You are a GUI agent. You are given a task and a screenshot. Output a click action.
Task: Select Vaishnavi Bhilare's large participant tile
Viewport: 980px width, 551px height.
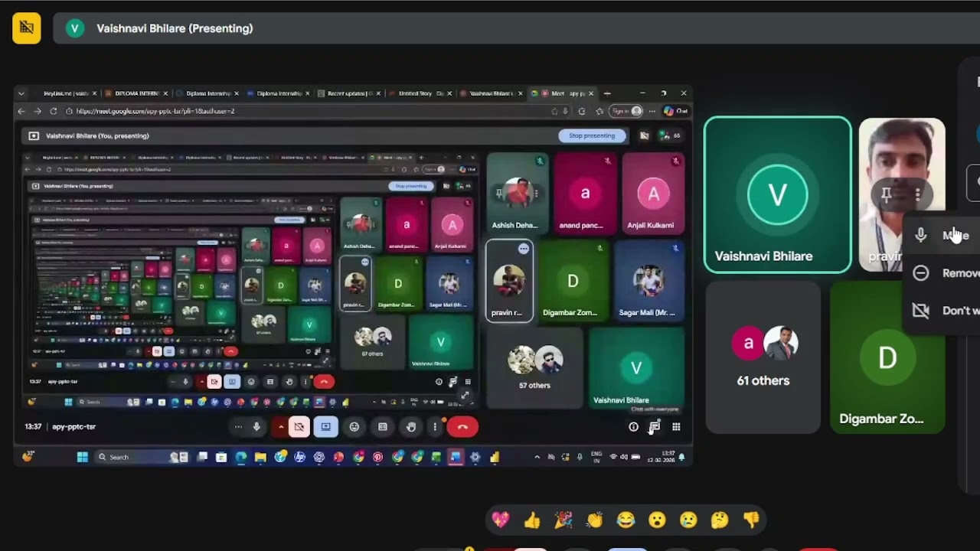point(777,195)
